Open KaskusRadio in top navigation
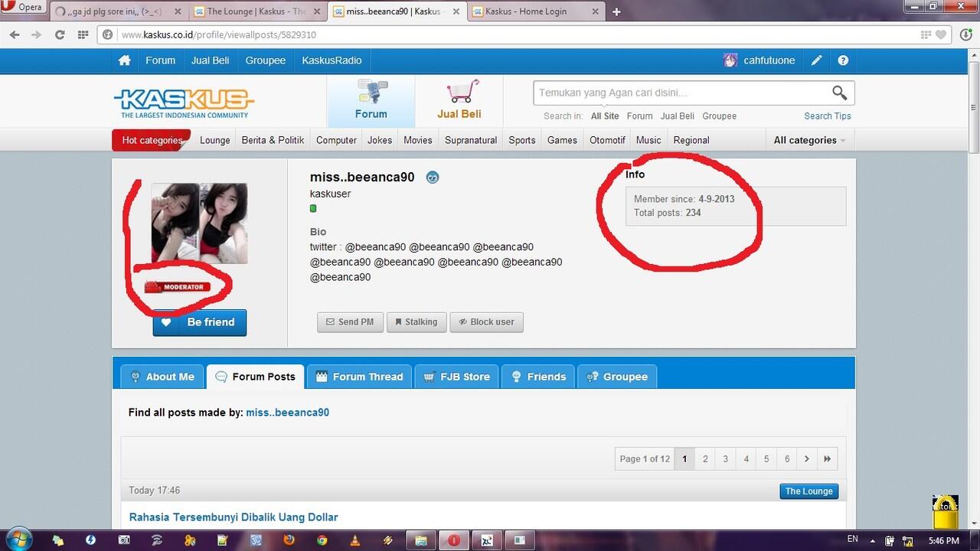The image size is (980, 551). [332, 60]
